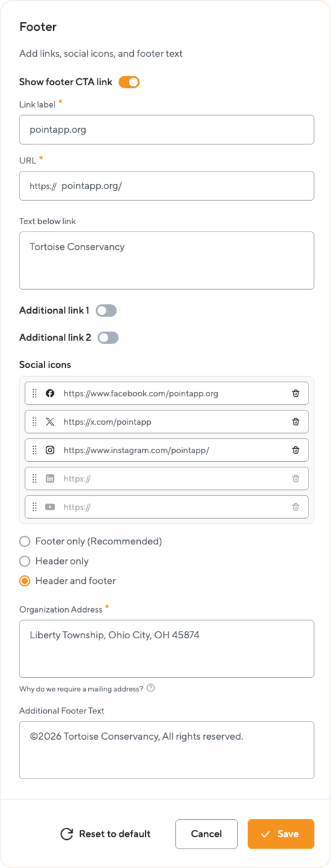Click the Link label input field
This screenshot has width=331, height=868.
[166, 130]
